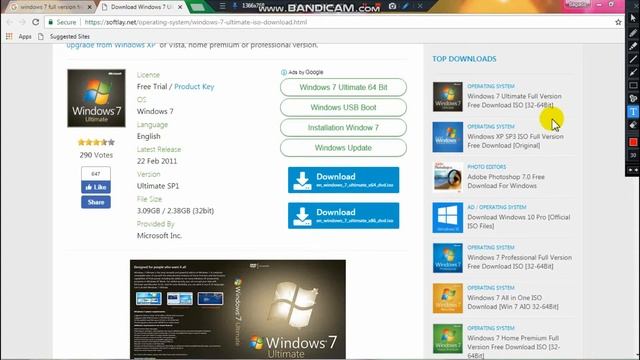Click the browser reload icon
Viewport: 640px width, 360px height.
36,22
